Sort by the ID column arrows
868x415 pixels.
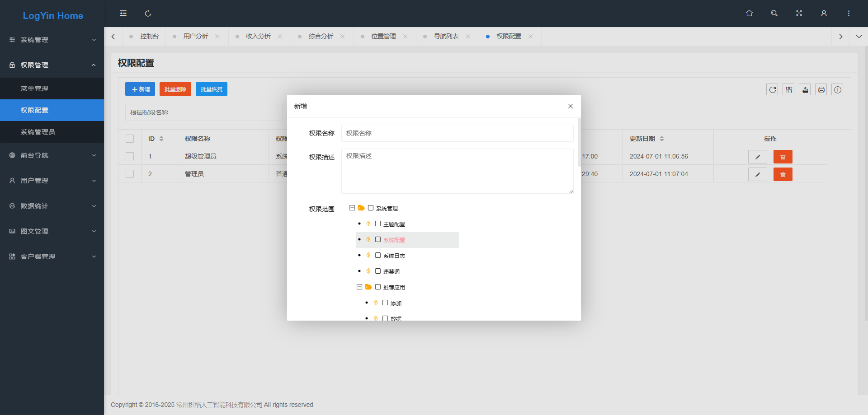(x=161, y=139)
